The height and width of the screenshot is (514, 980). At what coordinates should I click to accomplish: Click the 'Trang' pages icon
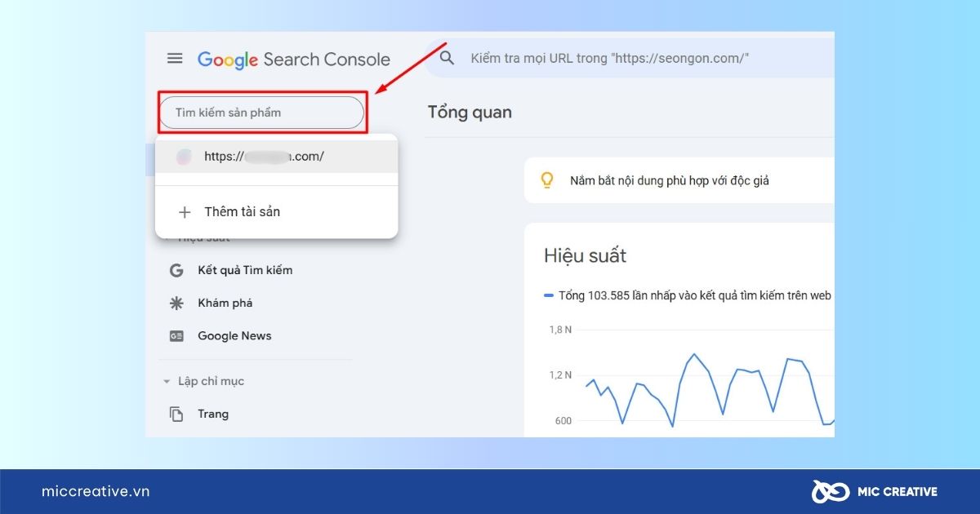176,414
